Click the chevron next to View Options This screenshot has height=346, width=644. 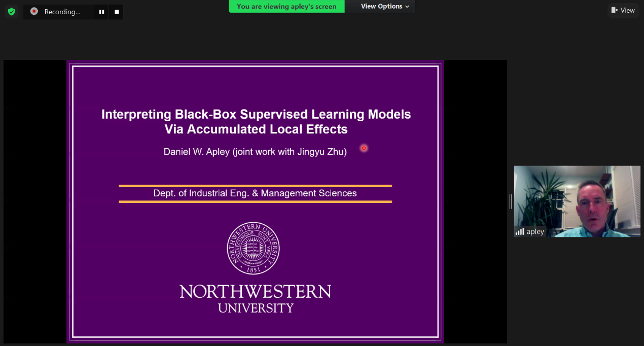click(407, 7)
